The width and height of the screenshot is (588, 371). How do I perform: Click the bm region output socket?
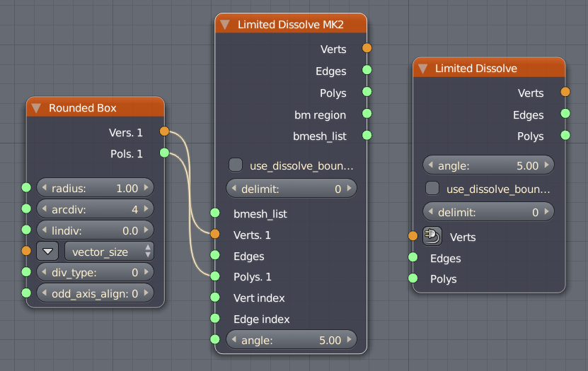(x=367, y=113)
